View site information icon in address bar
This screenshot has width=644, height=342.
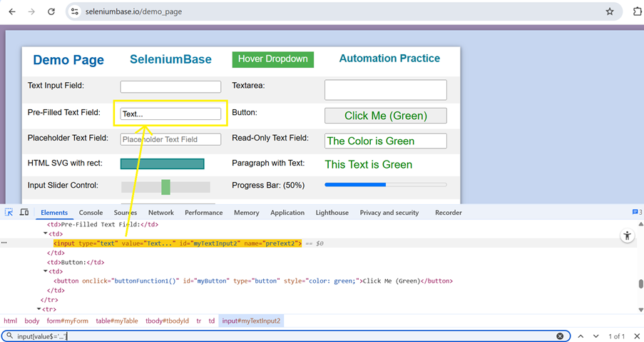tap(75, 11)
